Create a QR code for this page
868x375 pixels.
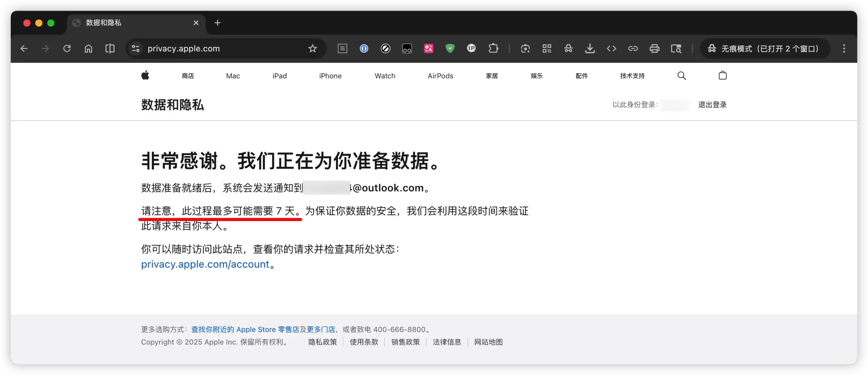(547, 49)
